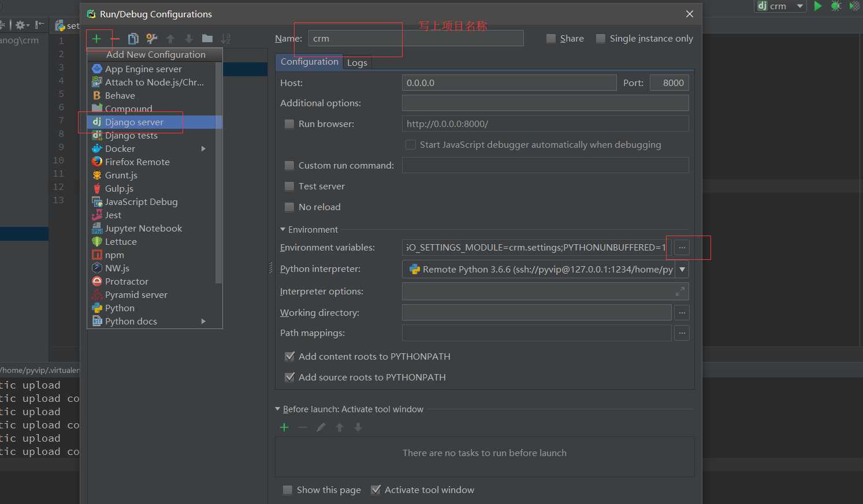
Task: Check the No reload option
Action: point(289,207)
